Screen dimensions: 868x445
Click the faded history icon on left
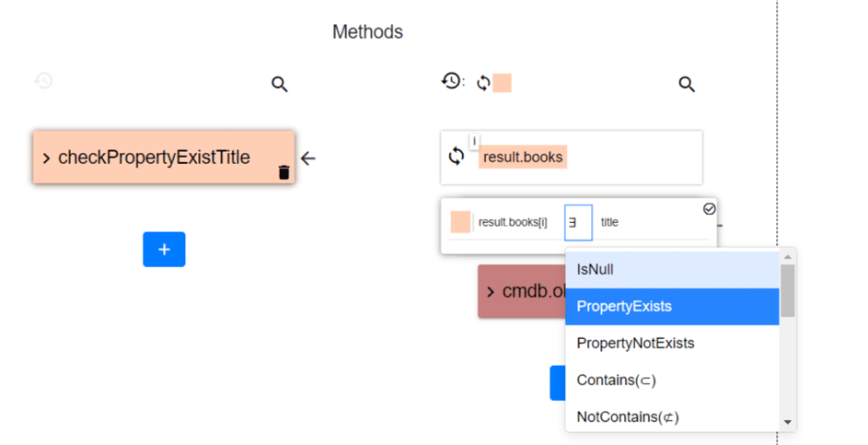(x=43, y=81)
